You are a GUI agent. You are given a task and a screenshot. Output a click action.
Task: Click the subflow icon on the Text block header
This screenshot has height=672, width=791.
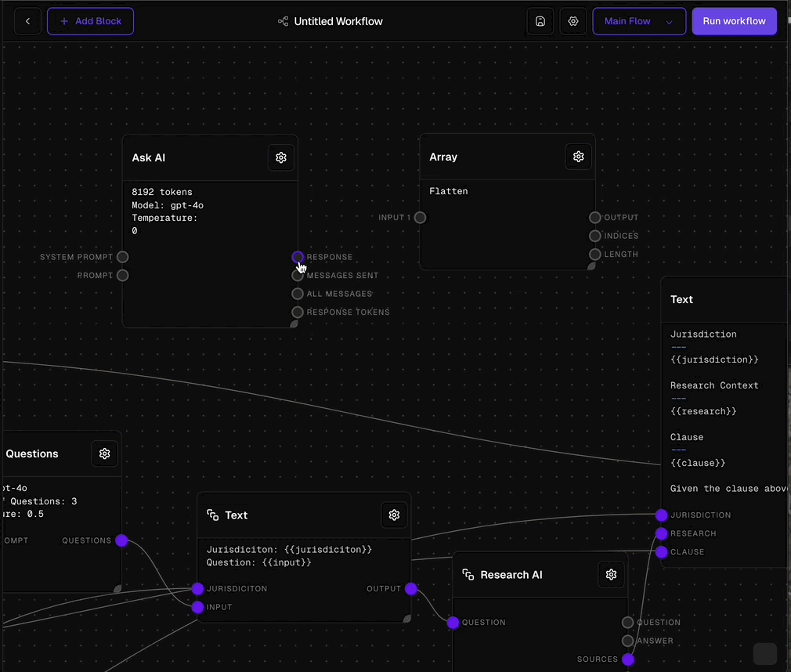click(212, 515)
